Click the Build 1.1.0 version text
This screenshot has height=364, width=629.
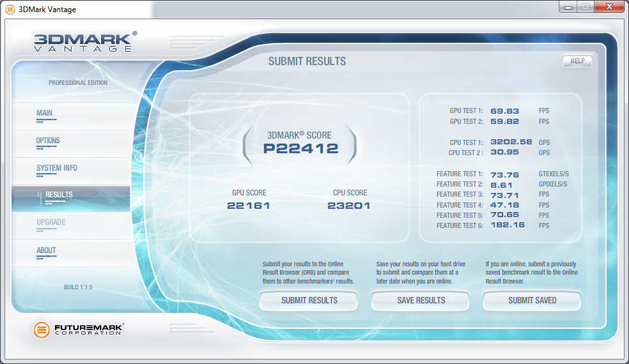pos(78,287)
